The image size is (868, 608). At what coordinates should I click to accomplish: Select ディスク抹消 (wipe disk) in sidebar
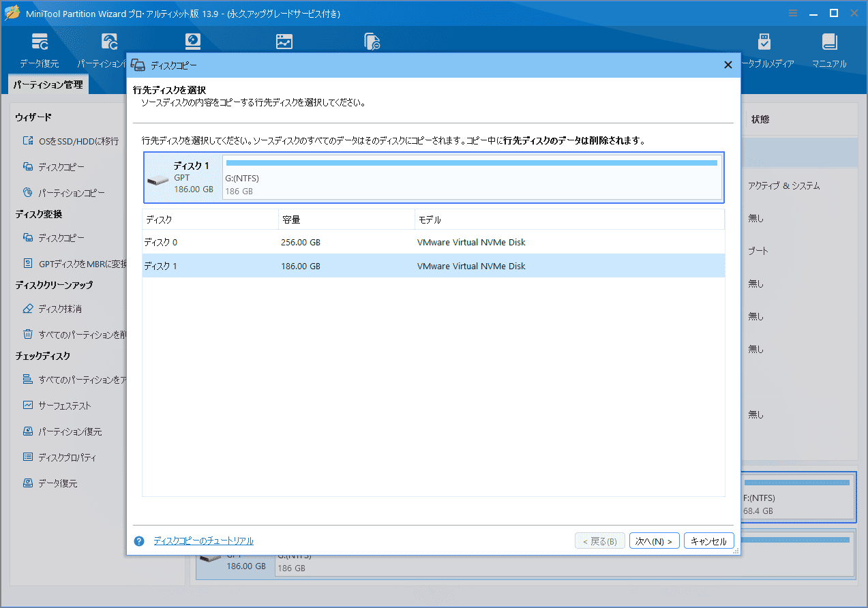pos(53,309)
